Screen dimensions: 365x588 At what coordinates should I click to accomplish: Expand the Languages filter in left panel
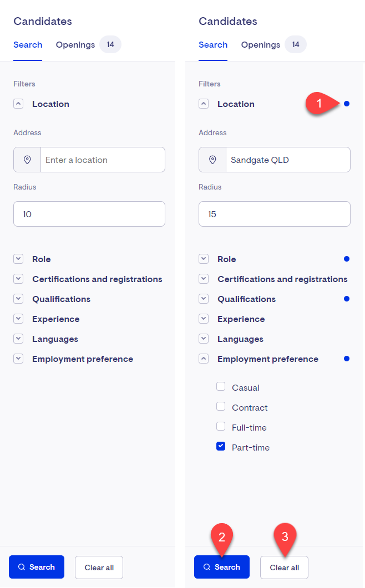click(x=18, y=339)
